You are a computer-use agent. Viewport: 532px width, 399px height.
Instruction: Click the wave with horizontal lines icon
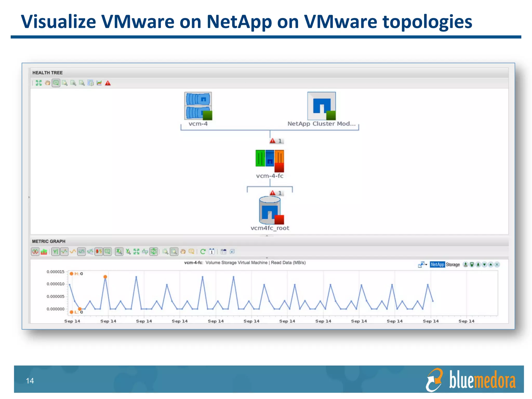[x=145, y=251]
